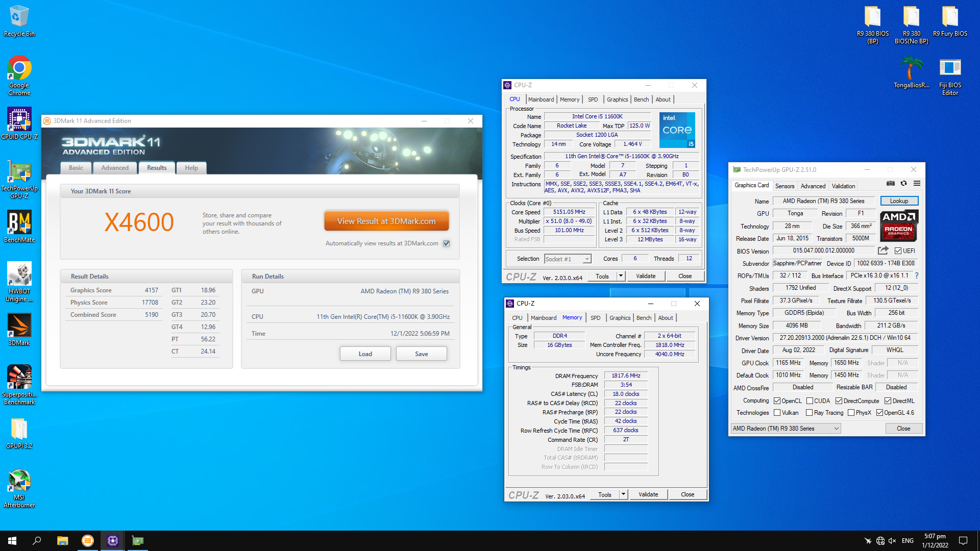Image resolution: width=980 pixels, height=551 pixels.
Task: Toggle the UEFI checkbox in GPU-Z
Action: pos(898,251)
